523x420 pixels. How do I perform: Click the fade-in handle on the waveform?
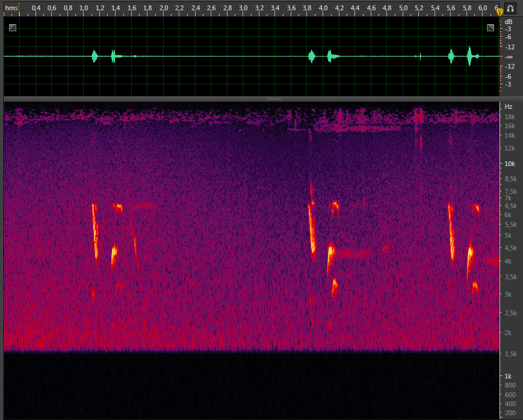tap(13, 28)
